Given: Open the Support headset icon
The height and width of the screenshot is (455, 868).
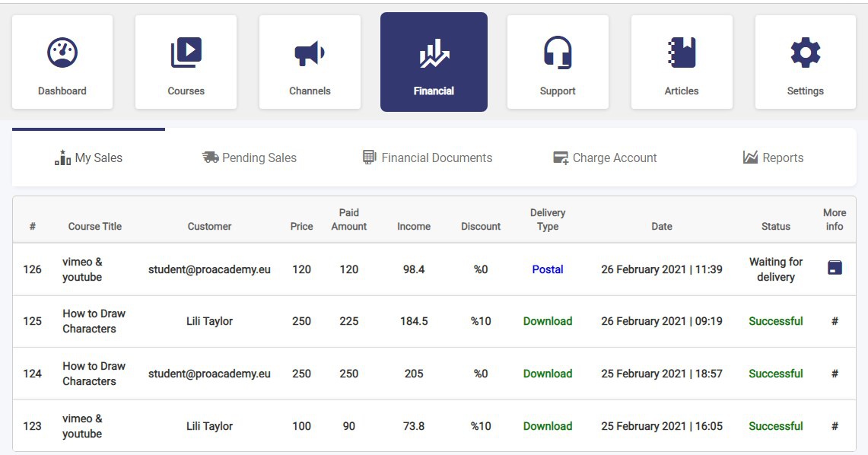Looking at the screenshot, I should pos(558,53).
